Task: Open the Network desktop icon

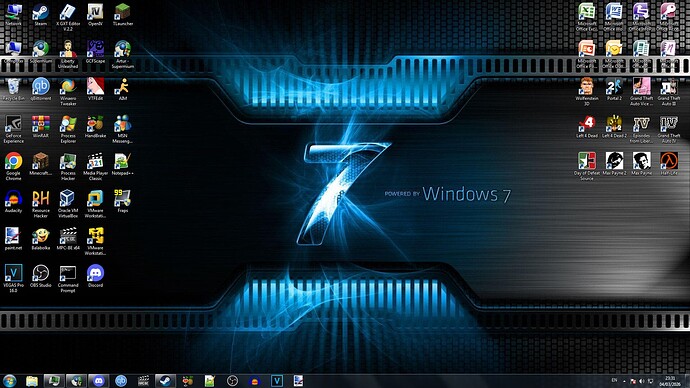Action: coord(13,15)
